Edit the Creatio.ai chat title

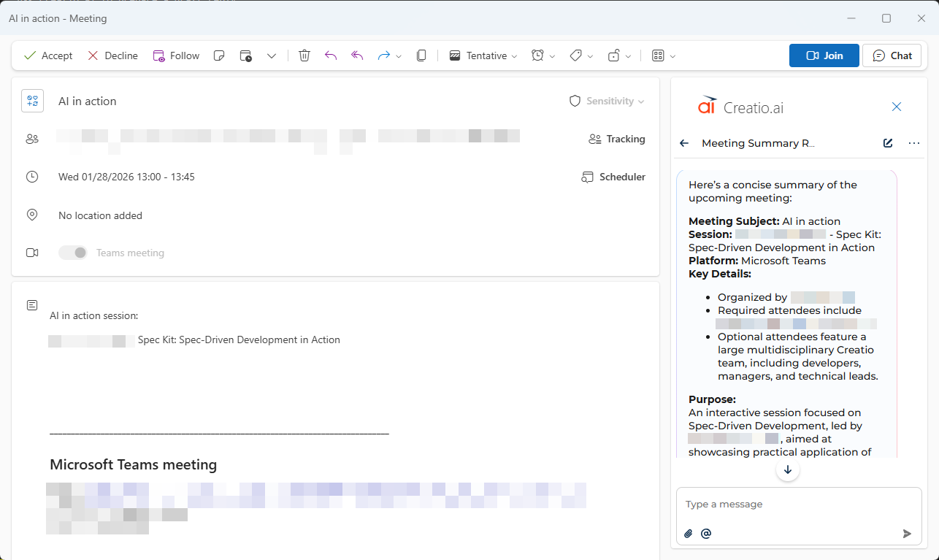tap(887, 143)
